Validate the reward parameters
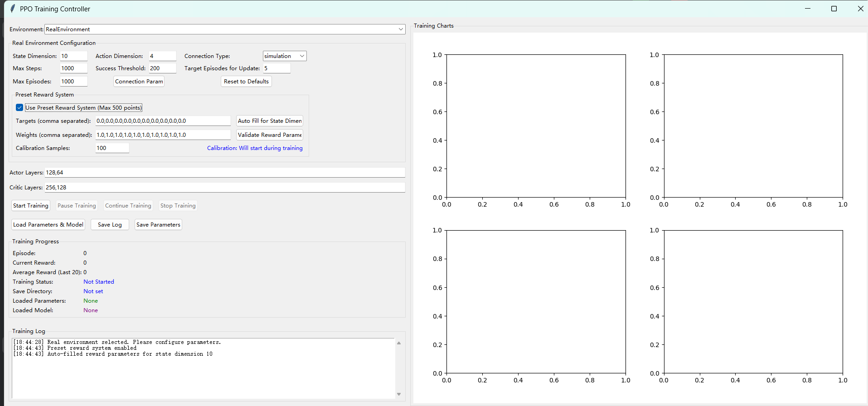This screenshot has width=868, height=406. (x=270, y=135)
